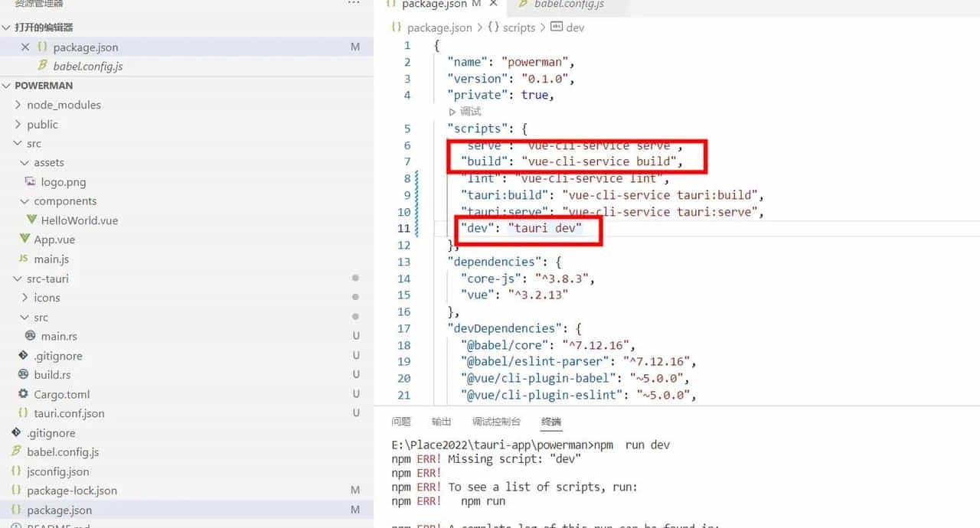This screenshot has height=528, width=980.
Task: Expand the icons folder
Action: click(25, 298)
